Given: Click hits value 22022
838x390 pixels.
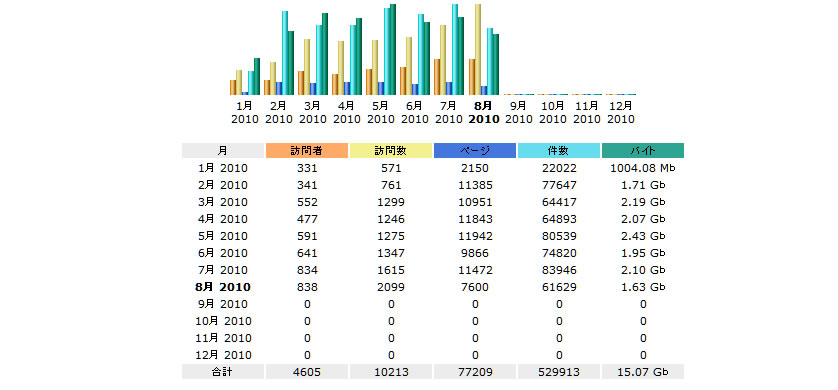Looking at the screenshot, I should click(x=559, y=168).
